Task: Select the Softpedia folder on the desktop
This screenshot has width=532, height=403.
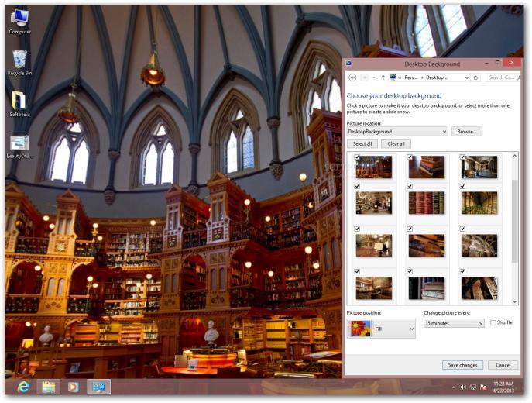Action: pos(19,104)
